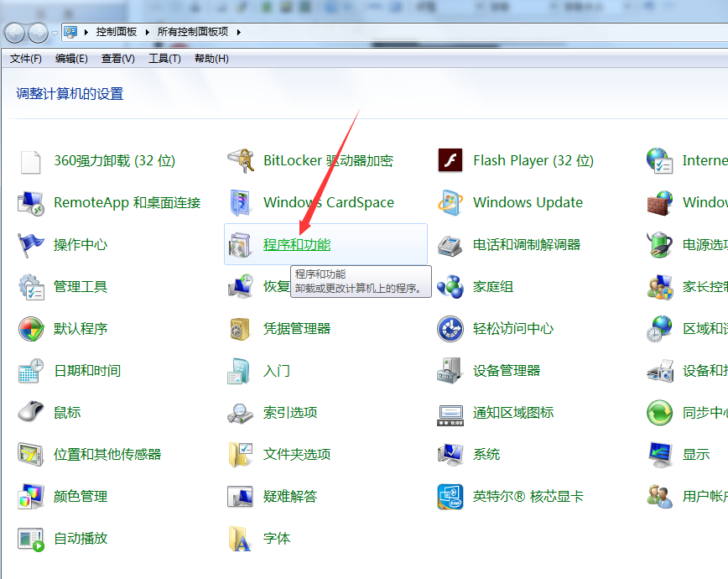The width and height of the screenshot is (728, 579).
Task: Expand the arrow after 控制面板 breadcrumb
Action: click(147, 32)
